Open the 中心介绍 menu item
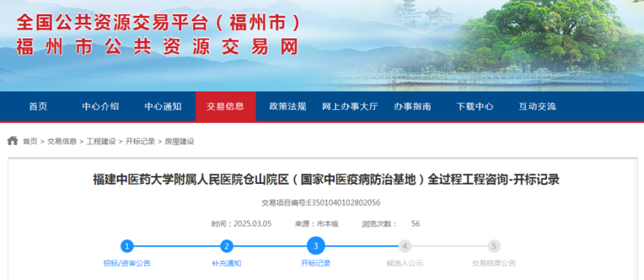This screenshot has height=280, width=644. (x=101, y=107)
